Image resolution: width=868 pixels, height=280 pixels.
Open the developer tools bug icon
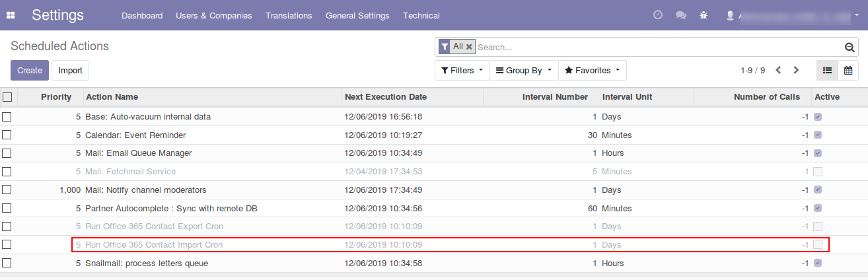click(703, 15)
